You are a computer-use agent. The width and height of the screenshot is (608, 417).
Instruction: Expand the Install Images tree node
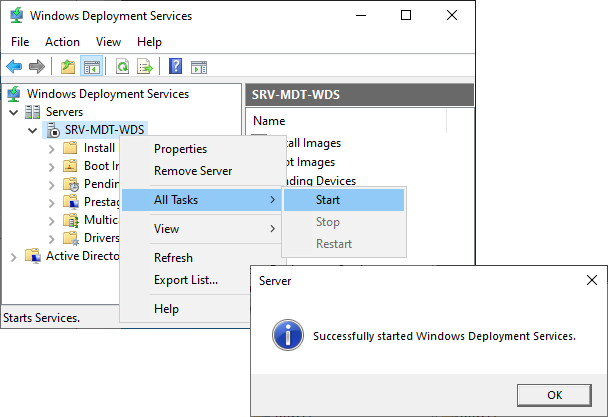click(51, 149)
